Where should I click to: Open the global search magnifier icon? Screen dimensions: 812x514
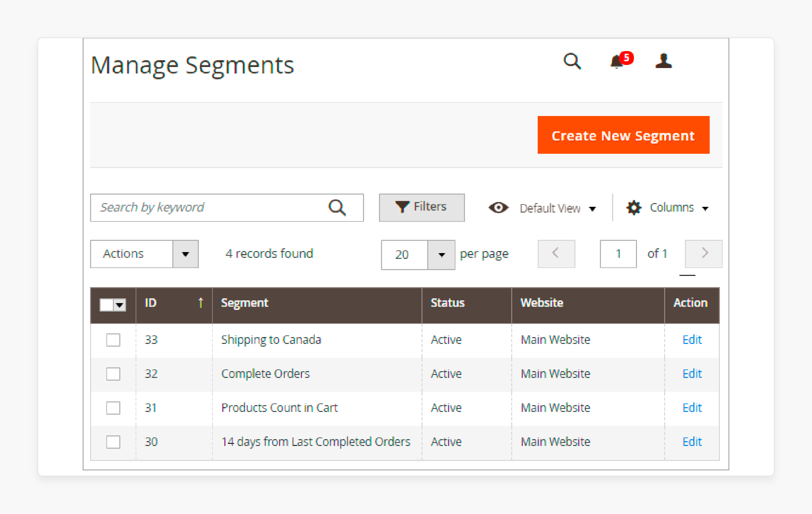(x=572, y=62)
